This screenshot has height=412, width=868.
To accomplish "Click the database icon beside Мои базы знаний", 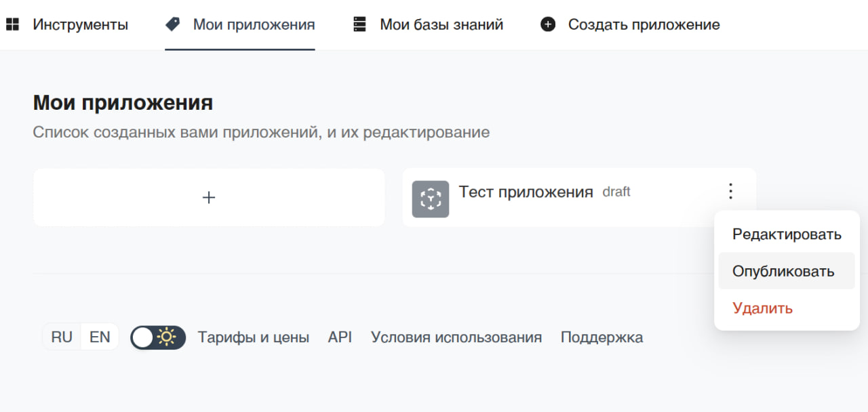I will click(359, 25).
